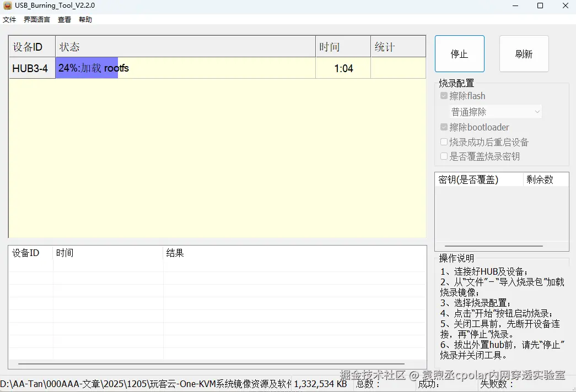The width and height of the screenshot is (576, 392).
Task: Click the 24% rootfs progress bar
Action: (x=88, y=68)
